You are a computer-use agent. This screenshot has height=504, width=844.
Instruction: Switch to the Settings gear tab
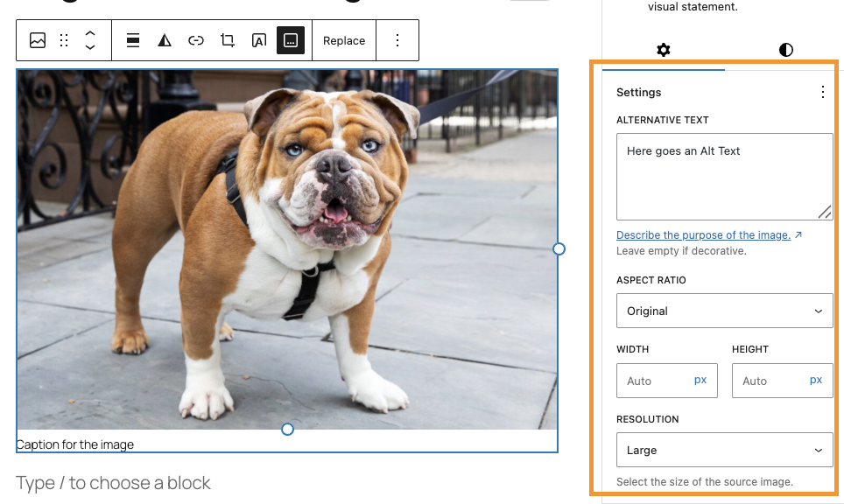[664, 50]
